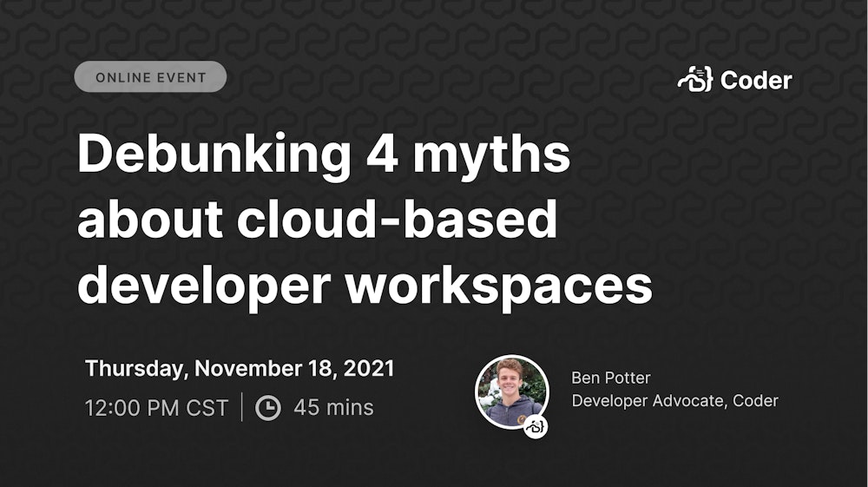Click the Coder logo icon at top right

(x=695, y=79)
